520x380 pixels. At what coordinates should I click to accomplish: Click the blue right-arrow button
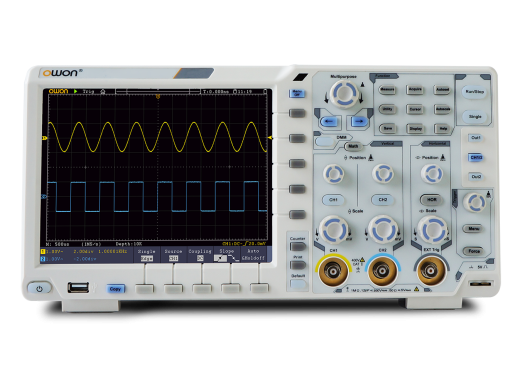[x=359, y=122]
